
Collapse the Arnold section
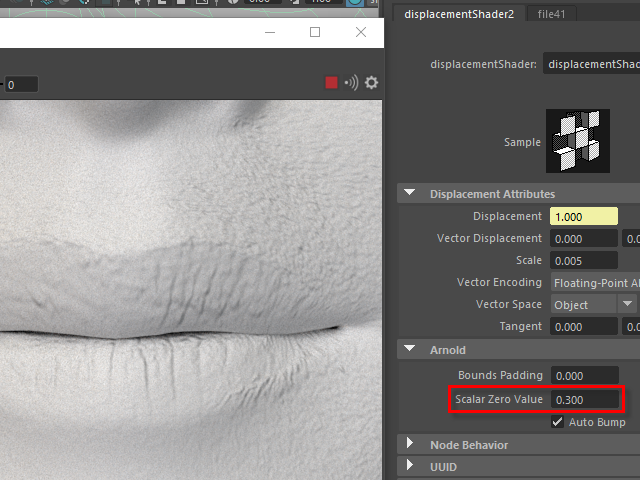tap(410, 350)
